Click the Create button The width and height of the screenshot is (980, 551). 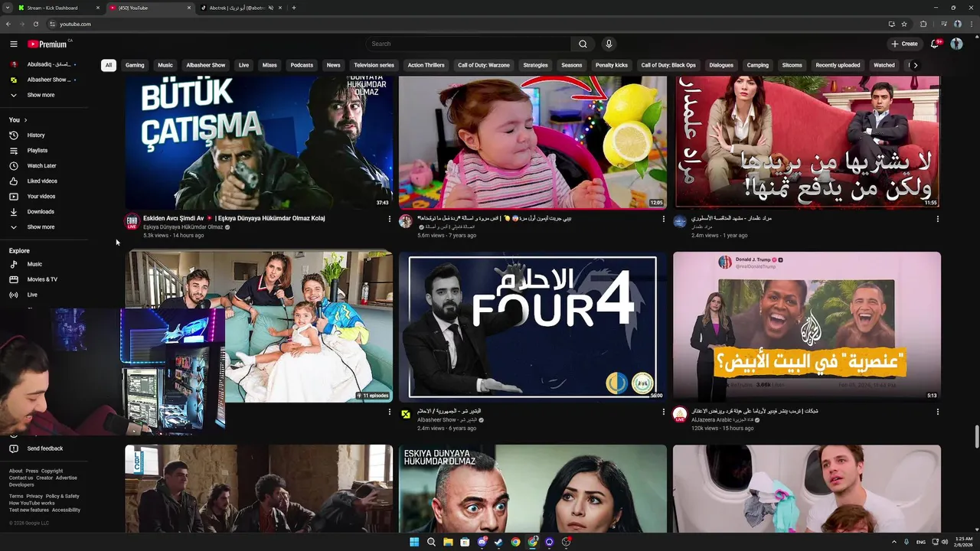(x=904, y=44)
